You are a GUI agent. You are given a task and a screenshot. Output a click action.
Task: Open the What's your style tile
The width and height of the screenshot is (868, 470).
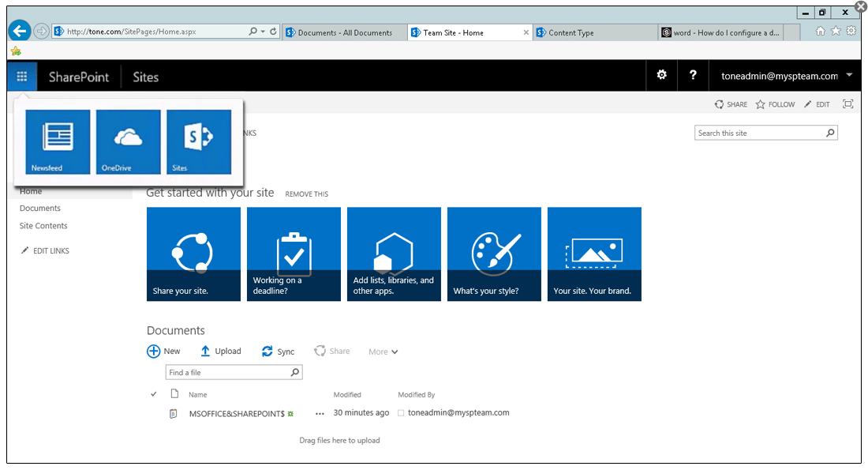click(494, 254)
